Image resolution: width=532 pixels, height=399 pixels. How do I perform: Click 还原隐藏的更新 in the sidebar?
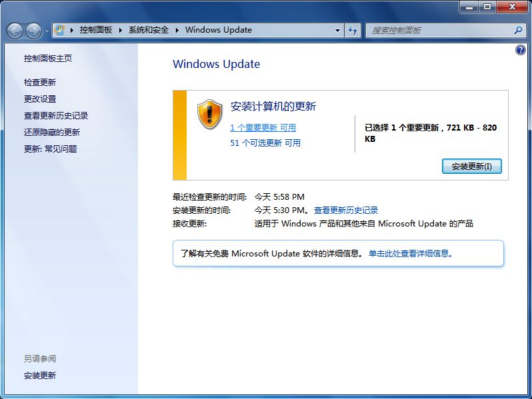(52, 132)
